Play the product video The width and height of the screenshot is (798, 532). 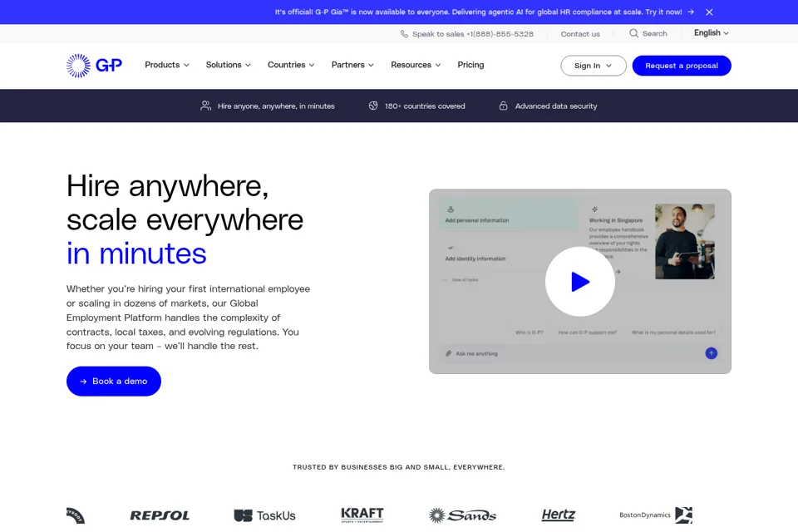tap(579, 282)
